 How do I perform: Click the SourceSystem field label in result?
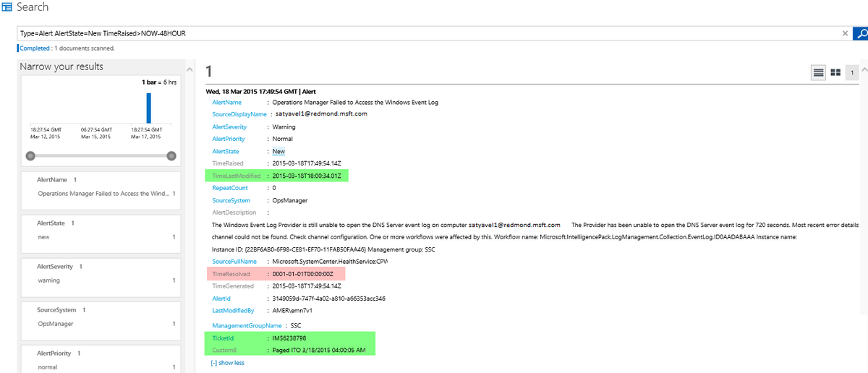pyautogui.click(x=231, y=200)
